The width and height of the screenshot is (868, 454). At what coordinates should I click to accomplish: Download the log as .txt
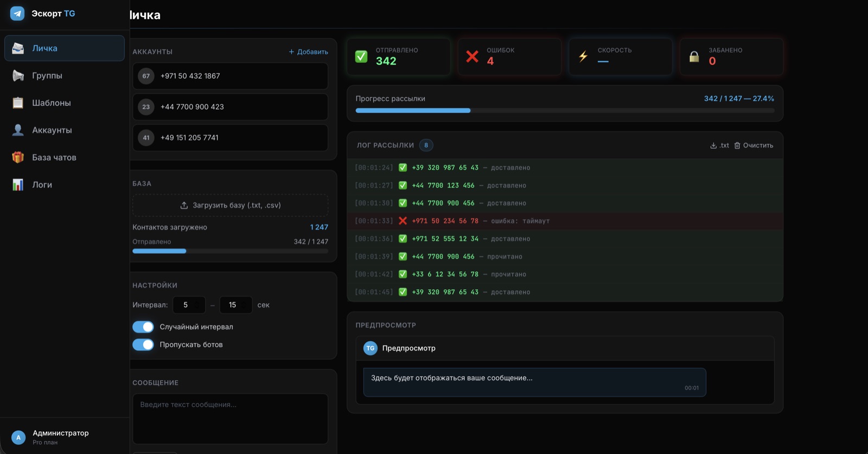tap(720, 145)
